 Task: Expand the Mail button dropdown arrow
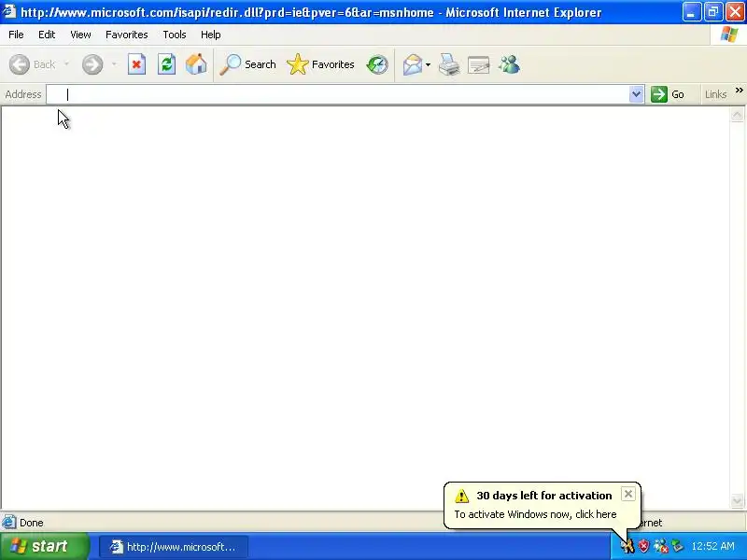(x=428, y=64)
